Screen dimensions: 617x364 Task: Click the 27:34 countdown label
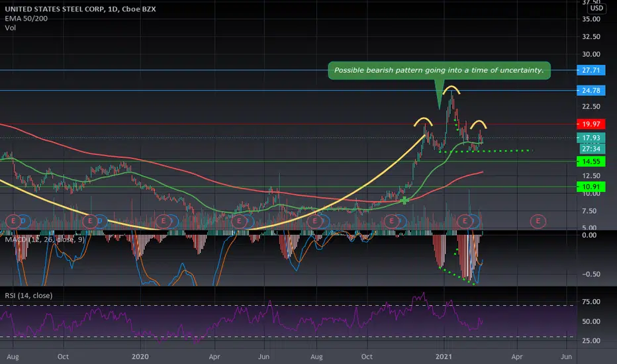pyautogui.click(x=591, y=149)
